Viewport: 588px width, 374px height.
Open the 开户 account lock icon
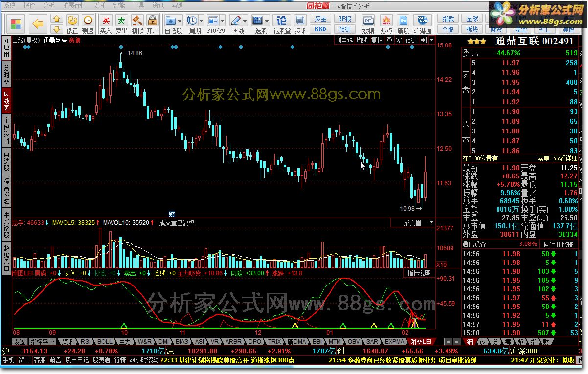pos(153,23)
